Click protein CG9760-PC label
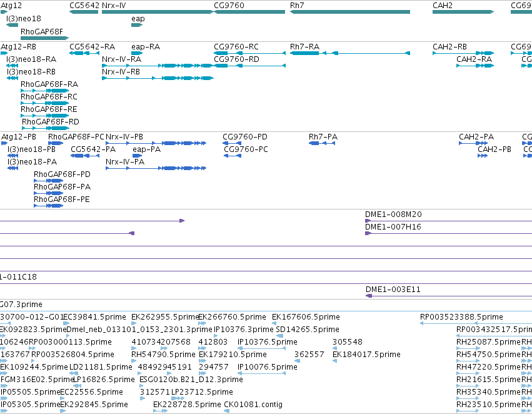 coord(246,149)
